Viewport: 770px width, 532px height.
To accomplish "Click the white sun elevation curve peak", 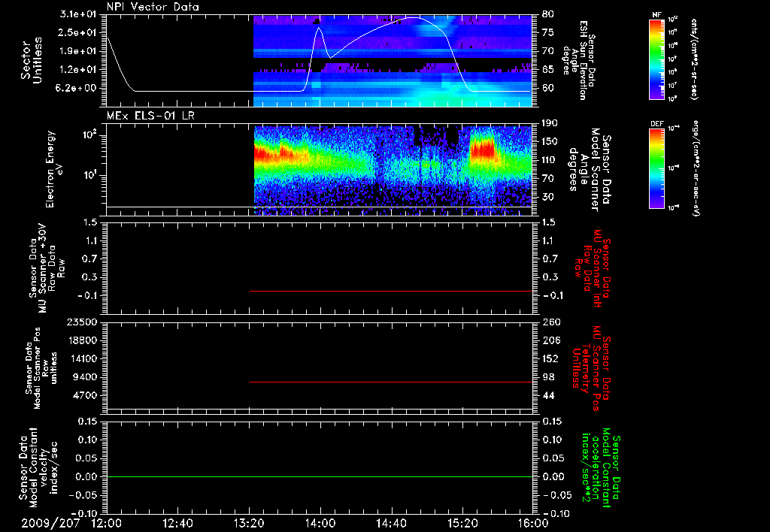I will click(x=414, y=18).
